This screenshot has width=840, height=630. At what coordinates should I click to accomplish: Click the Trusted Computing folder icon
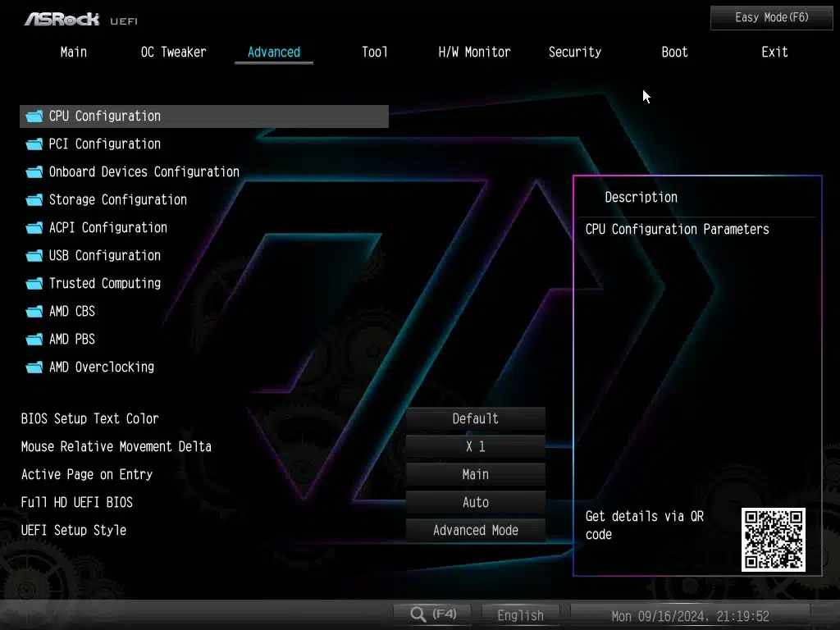click(34, 283)
